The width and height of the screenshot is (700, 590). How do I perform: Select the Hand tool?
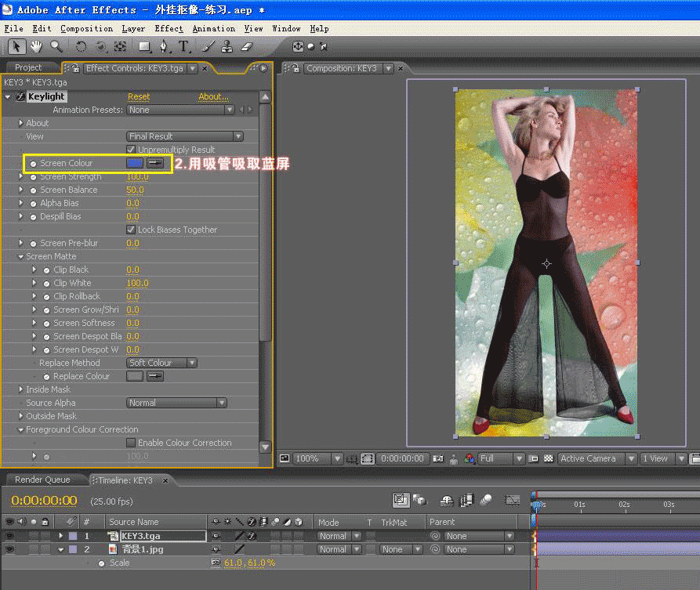pos(36,47)
